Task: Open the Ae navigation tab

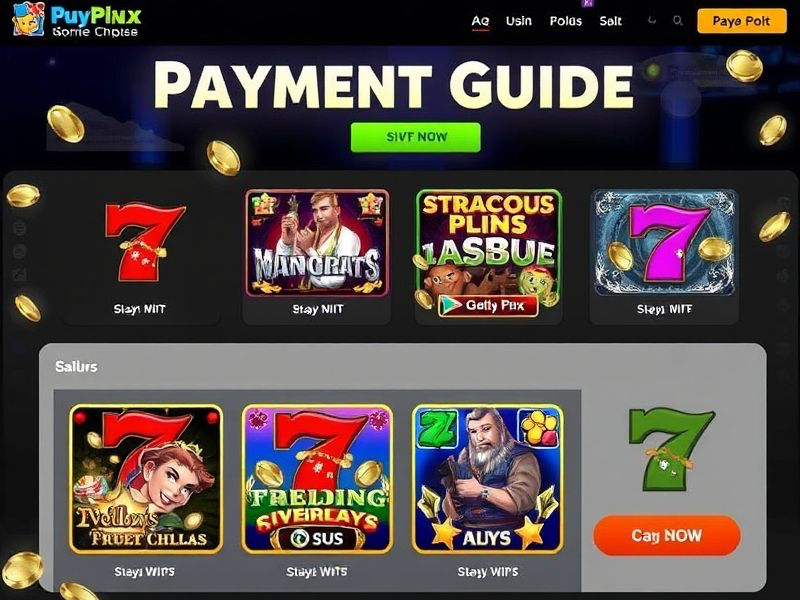Action: coord(480,21)
